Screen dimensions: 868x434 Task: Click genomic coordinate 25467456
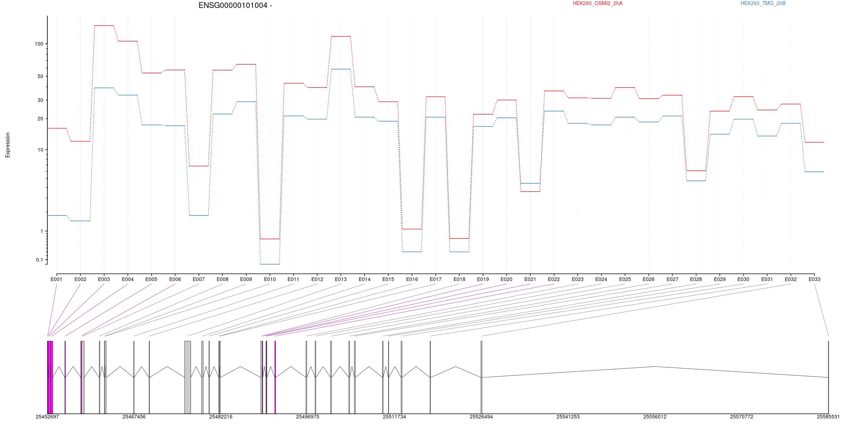pyautogui.click(x=134, y=417)
